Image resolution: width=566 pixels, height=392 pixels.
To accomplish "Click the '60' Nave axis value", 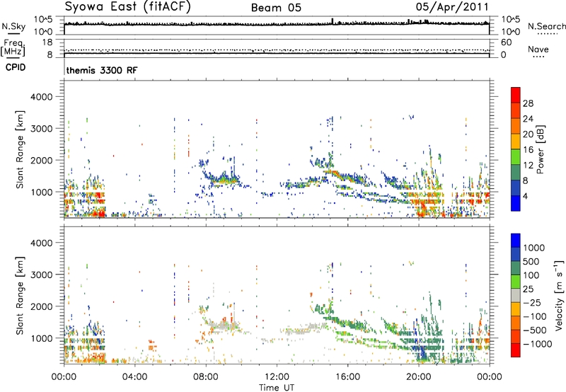I will coord(506,42).
